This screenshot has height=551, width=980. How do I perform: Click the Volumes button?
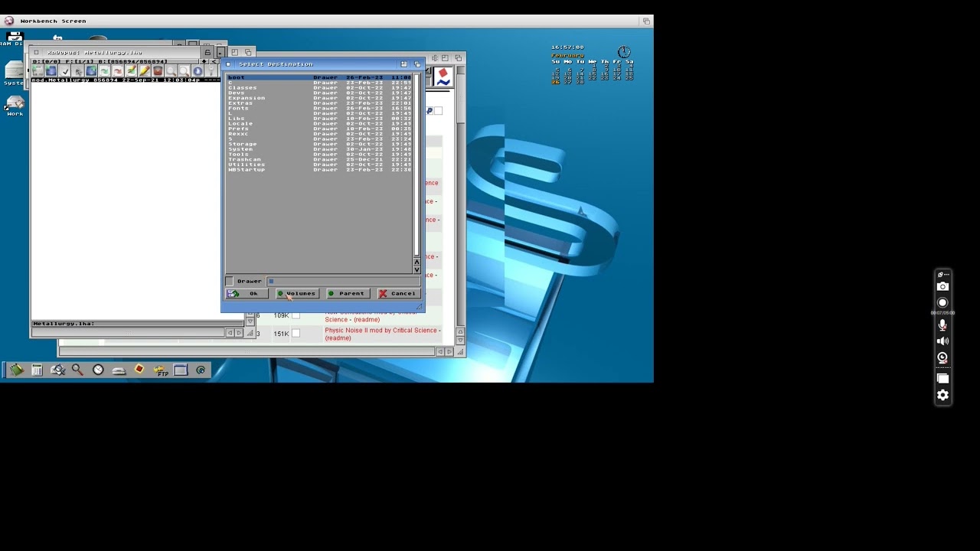point(297,294)
